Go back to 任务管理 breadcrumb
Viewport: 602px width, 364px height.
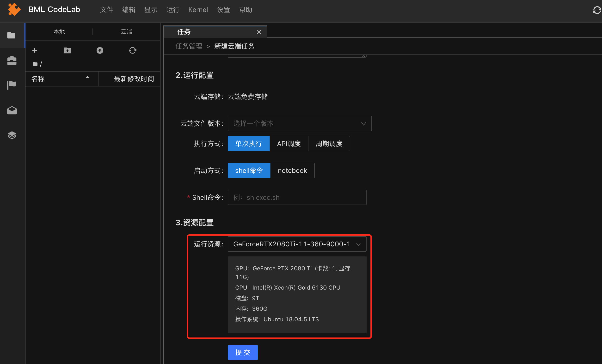pyautogui.click(x=189, y=46)
